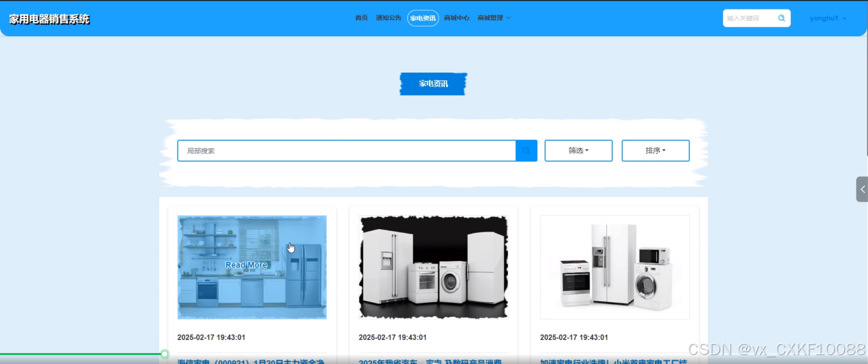The image size is (868, 364).
Task: Click the header search magnifier icon
Action: click(x=781, y=18)
